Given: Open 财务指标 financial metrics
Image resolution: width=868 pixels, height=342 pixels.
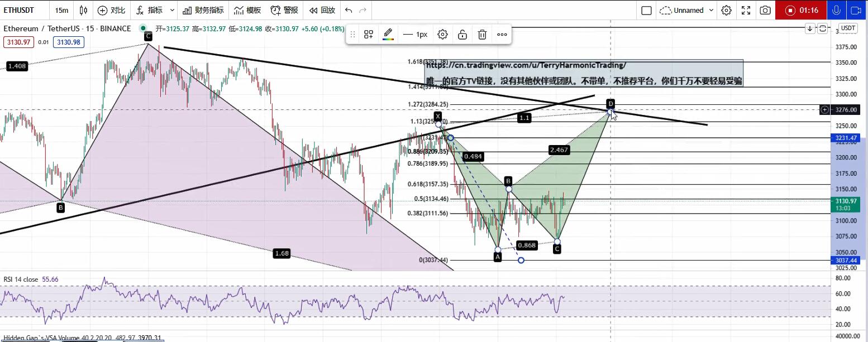Looking at the screenshot, I should tap(203, 10).
